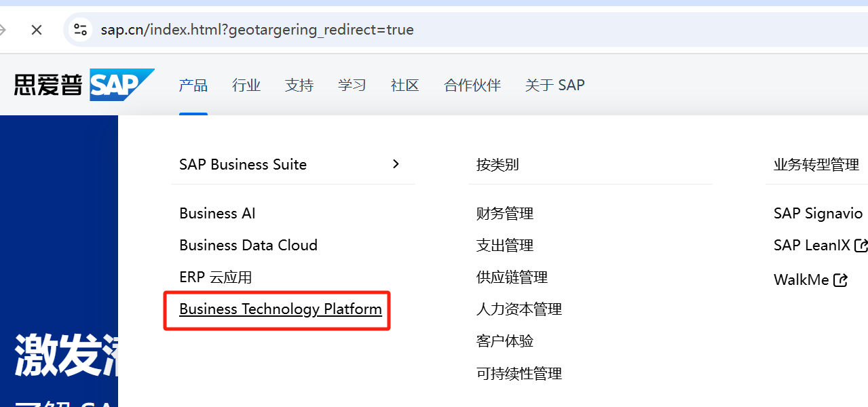Click the 业务转型管理 heading
The image size is (868, 407).
tap(816, 164)
